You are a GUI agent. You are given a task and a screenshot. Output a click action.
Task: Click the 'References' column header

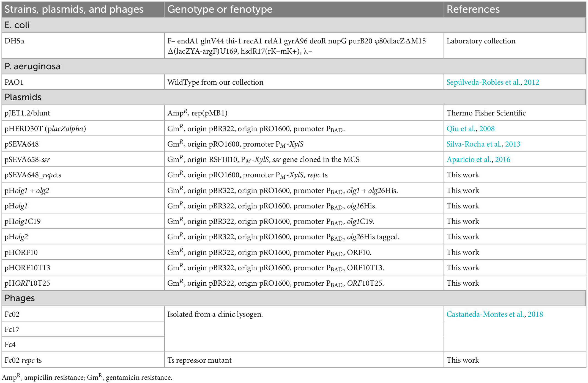coord(473,9)
